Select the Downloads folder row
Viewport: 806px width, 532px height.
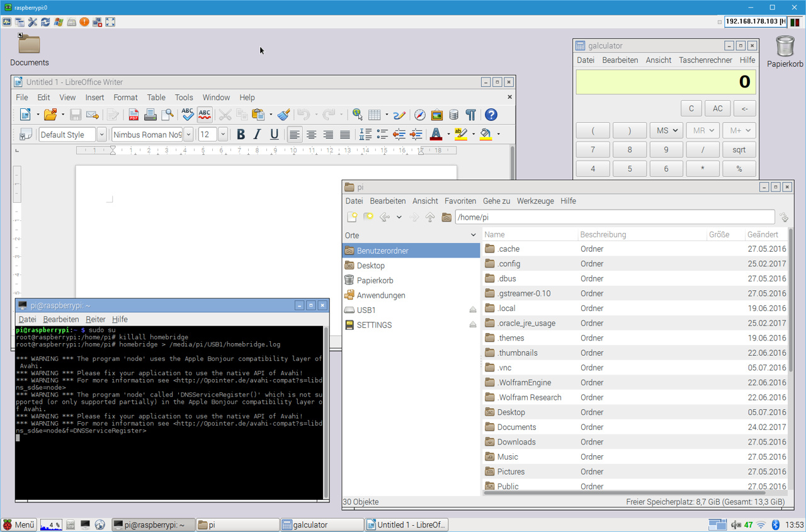click(635, 442)
